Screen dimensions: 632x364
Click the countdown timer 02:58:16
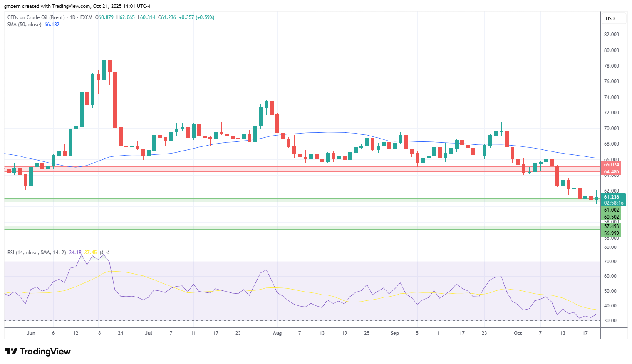(x=614, y=203)
